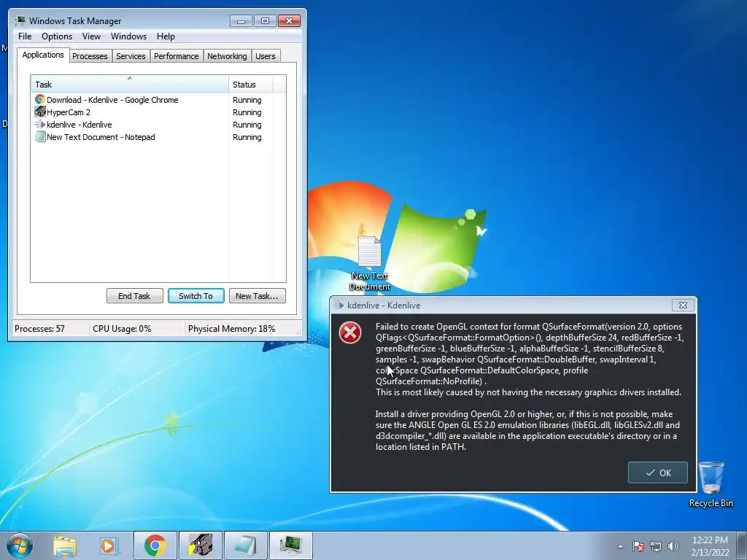
Task: Switch to the Users tab
Action: pos(265,56)
